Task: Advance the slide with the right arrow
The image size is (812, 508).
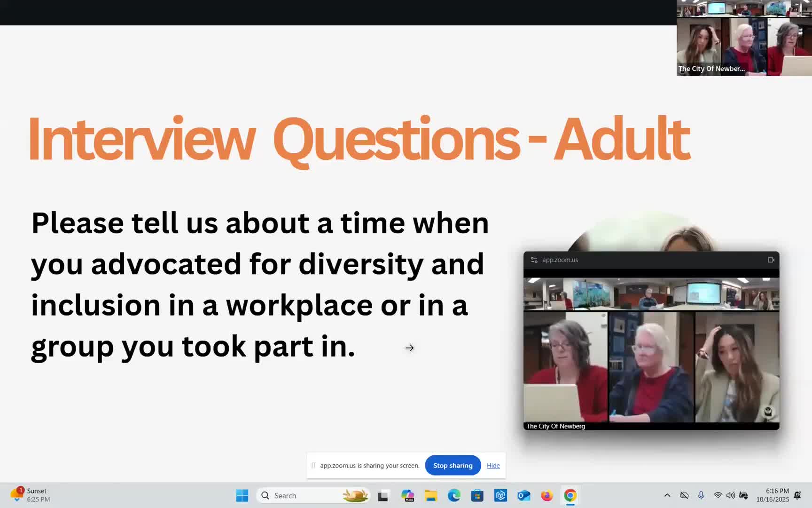Action: (409, 348)
